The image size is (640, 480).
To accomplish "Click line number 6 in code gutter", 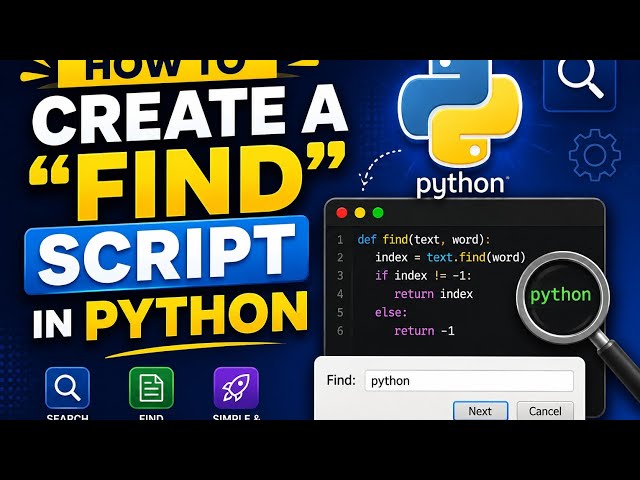I will [340, 331].
